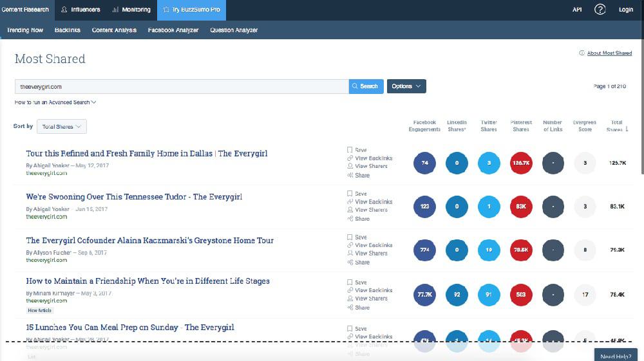Open We're Swooning Over This Tennessee Tudor article

coord(134,197)
